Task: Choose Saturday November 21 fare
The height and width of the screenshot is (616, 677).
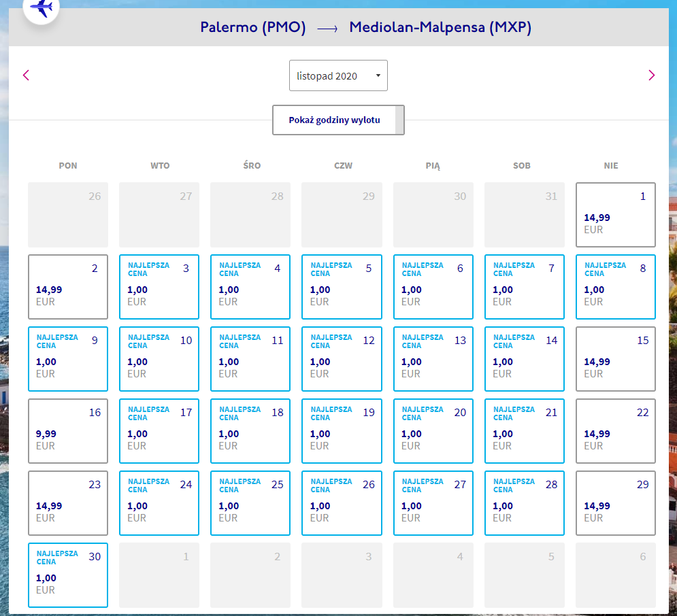Action: [524, 431]
